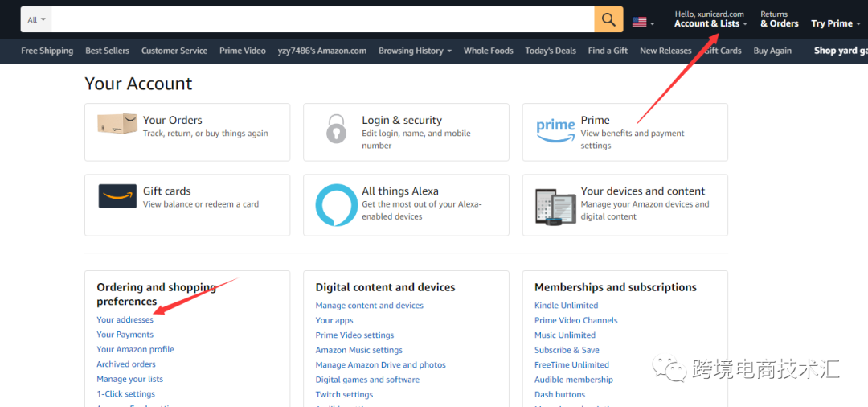Open the Your apps link
Viewport: 868px width, 407px height.
click(x=334, y=321)
